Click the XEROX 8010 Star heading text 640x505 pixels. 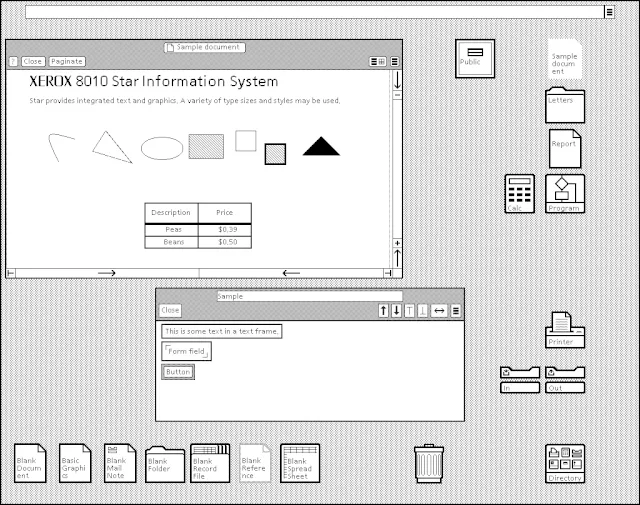point(153,81)
